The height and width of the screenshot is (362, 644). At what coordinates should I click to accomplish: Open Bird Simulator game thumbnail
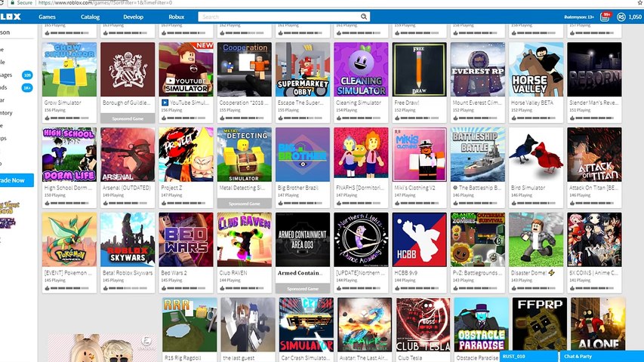tap(536, 155)
